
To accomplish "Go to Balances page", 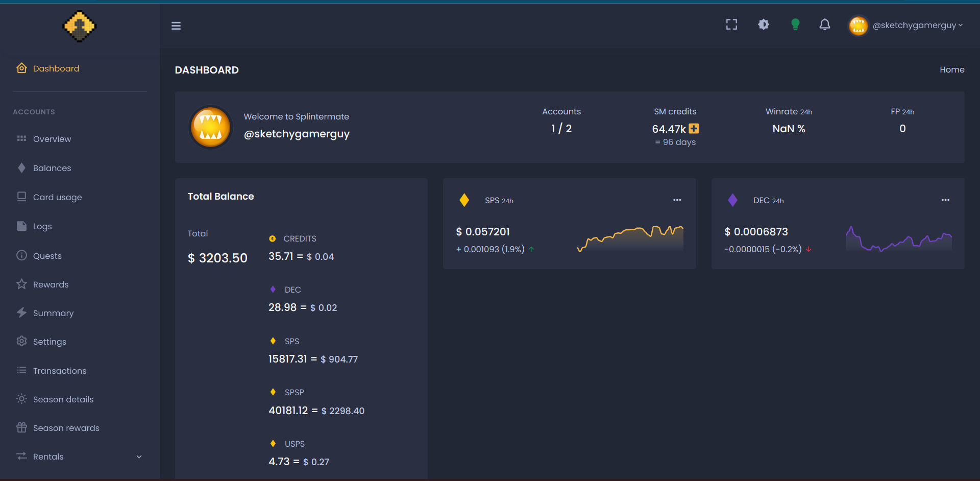I will [52, 168].
